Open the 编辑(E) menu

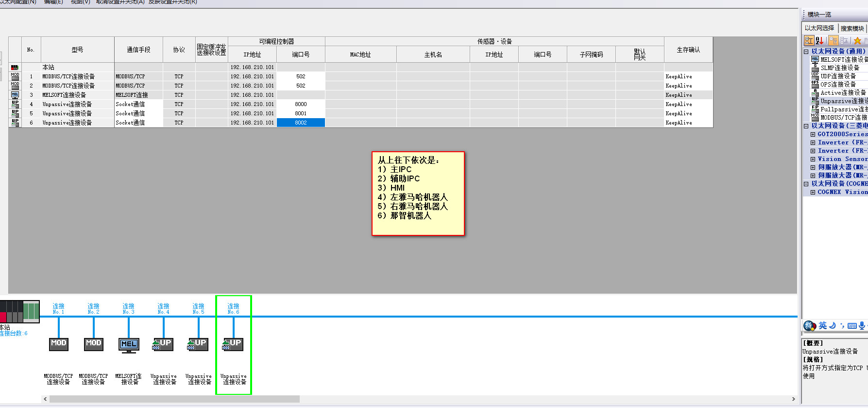click(x=53, y=2)
